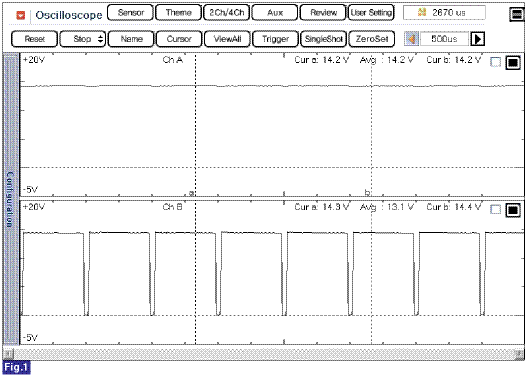Toggle Ch A empty checkbox
527x375 pixels.
495,62
